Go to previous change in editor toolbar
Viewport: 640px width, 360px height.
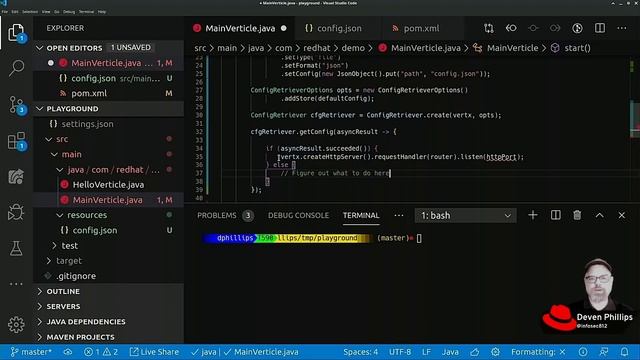(x=511, y=28)
